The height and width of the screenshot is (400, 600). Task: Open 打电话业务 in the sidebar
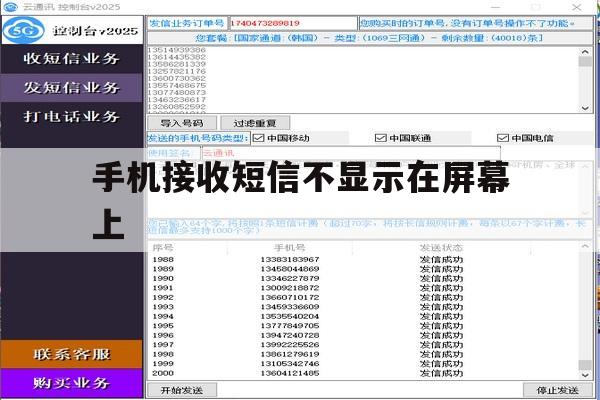pos(72,116)
